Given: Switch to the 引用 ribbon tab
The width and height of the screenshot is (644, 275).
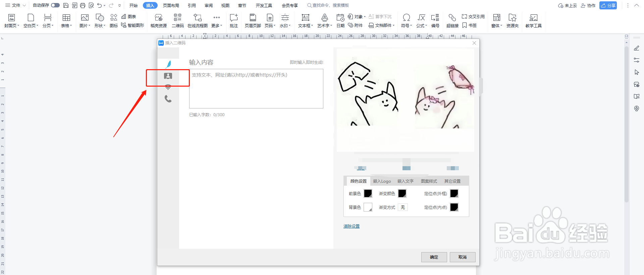Looking at the screenshot, I should 192,5.
